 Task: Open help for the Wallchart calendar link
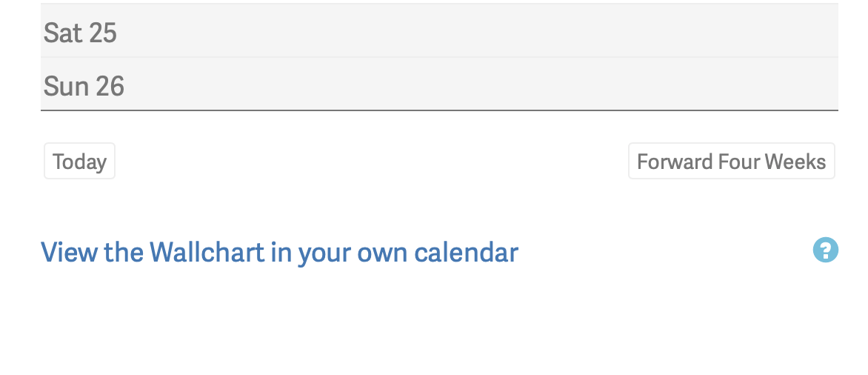tap(825, 250)
